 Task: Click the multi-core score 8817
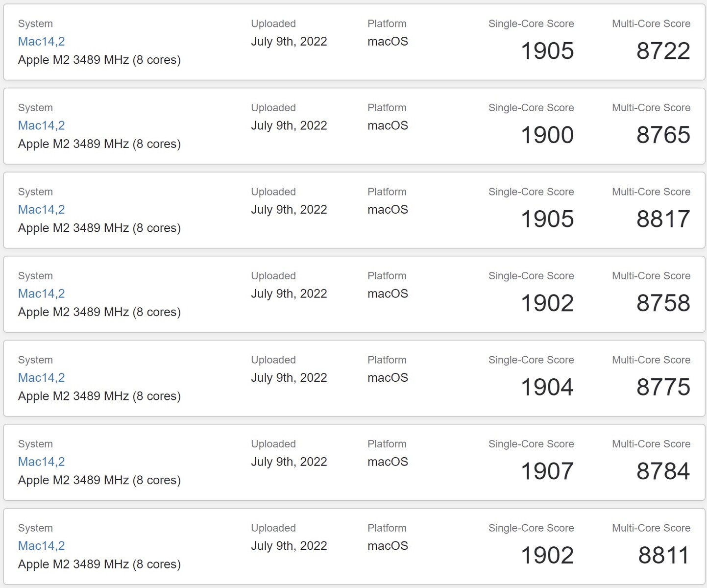tap(663, 219)
